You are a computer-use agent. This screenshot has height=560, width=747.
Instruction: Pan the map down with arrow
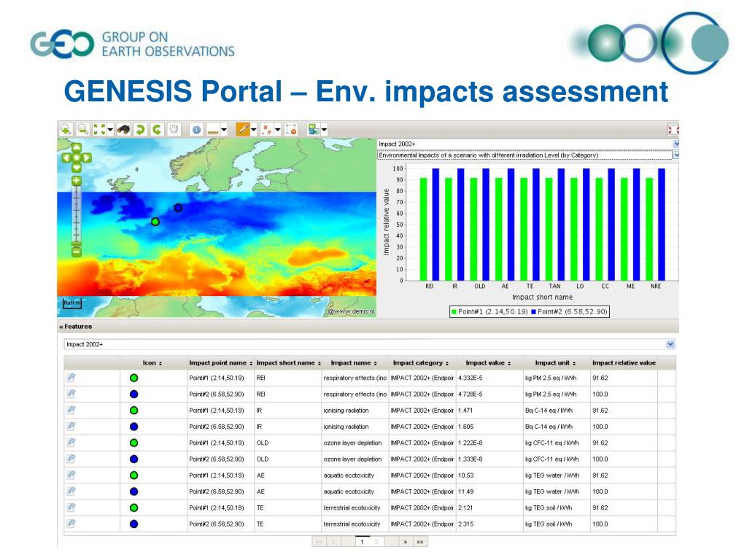[76, 168]
